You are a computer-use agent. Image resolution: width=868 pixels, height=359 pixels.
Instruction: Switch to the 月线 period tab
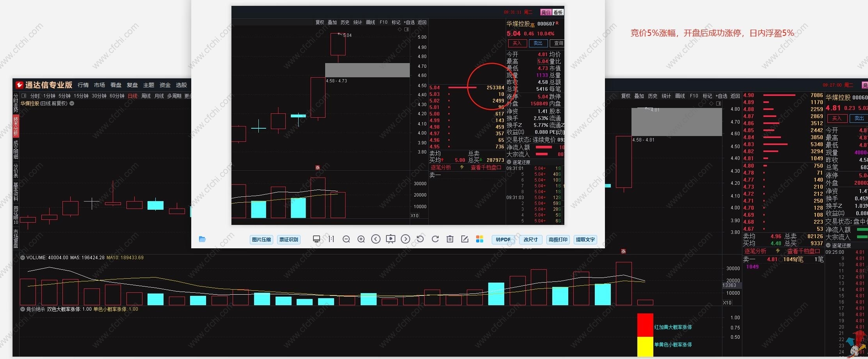click(159, 96)
